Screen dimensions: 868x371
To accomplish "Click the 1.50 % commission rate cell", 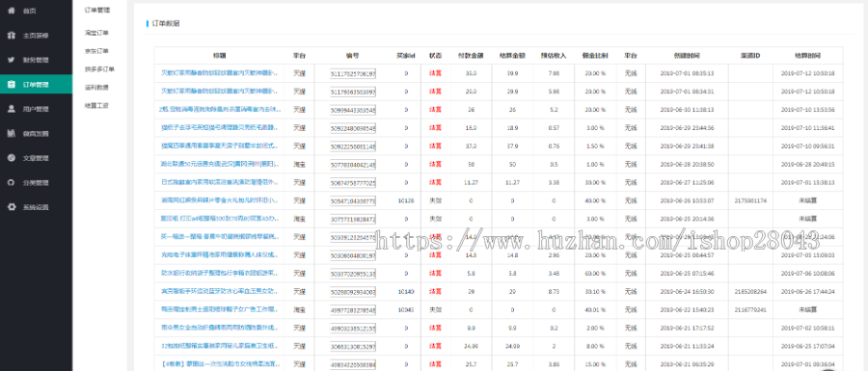I will [x=596, y=146].
